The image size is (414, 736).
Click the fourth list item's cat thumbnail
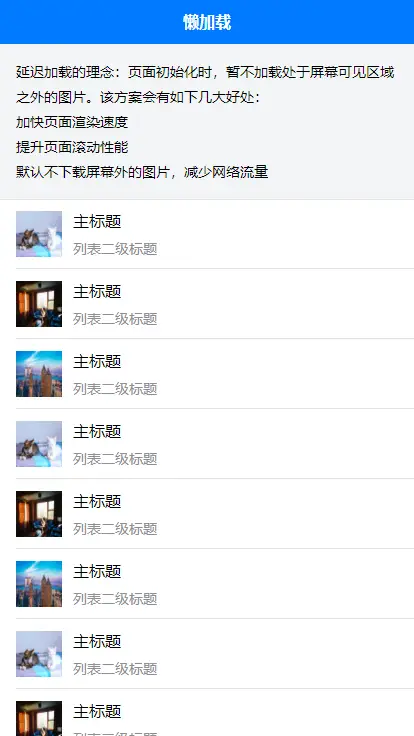39,444
